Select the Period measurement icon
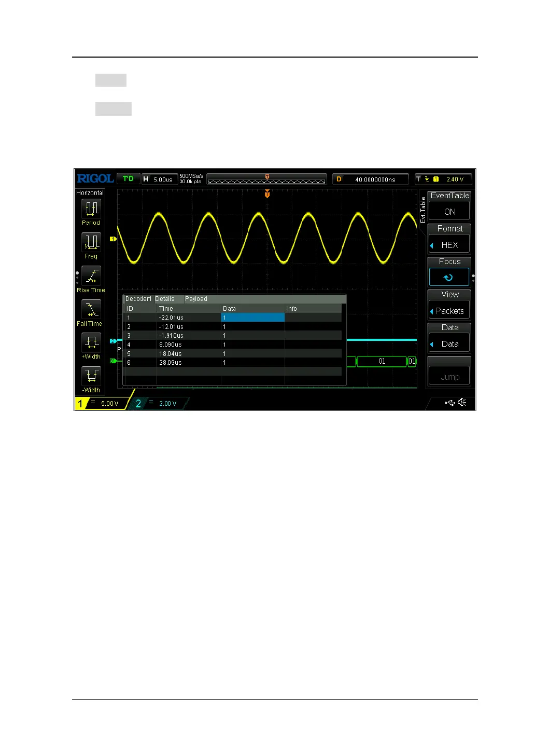This screenshot has width=535, height=756. coord(92,208)
